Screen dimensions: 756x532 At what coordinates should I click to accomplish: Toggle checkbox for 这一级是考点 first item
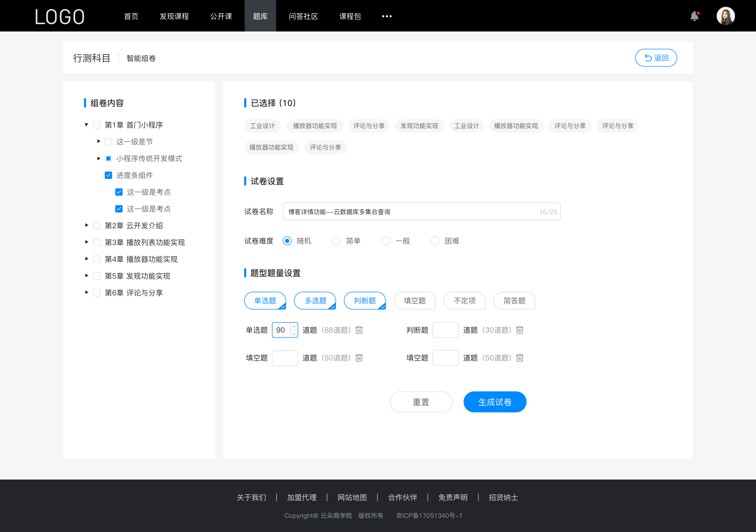tap(118, 192)
